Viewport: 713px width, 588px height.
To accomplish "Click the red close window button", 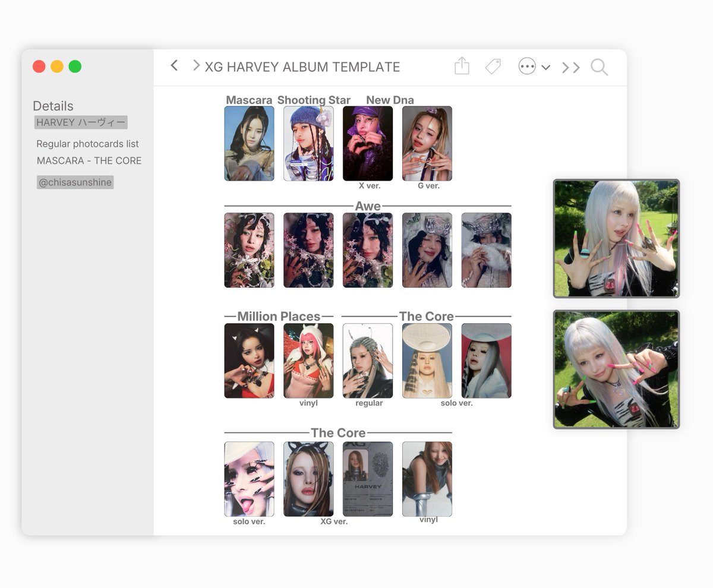I will 39,67.
